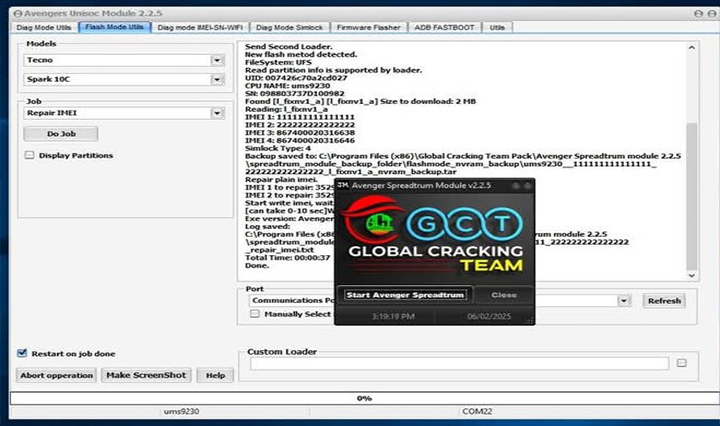The width and height of the screenshot is (720, 426).
Task: Click the Make ScreenShot button
Action: (146, 375)
